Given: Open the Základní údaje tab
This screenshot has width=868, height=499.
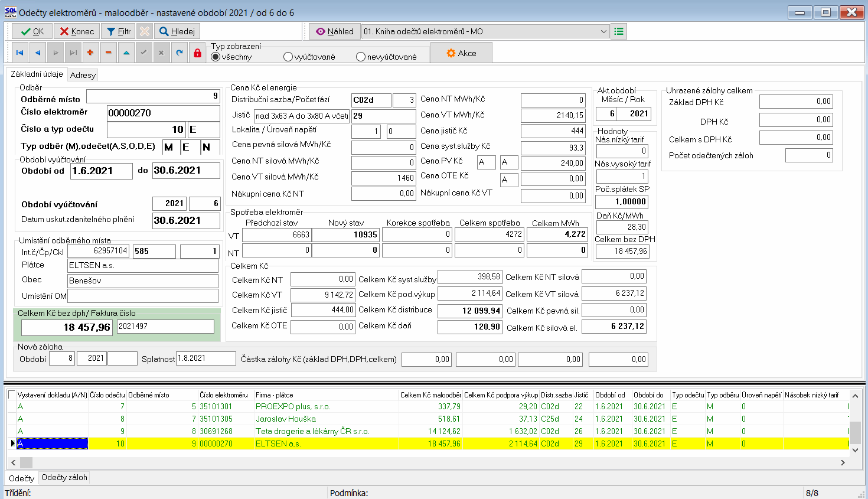Looking at the screenshot, I should (x=37, y=74).
